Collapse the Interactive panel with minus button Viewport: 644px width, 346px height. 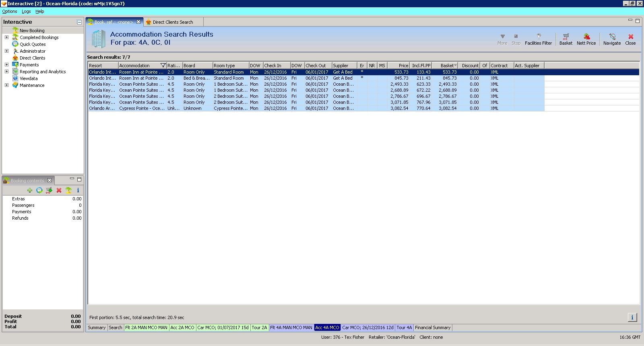(x=79, y=22)
